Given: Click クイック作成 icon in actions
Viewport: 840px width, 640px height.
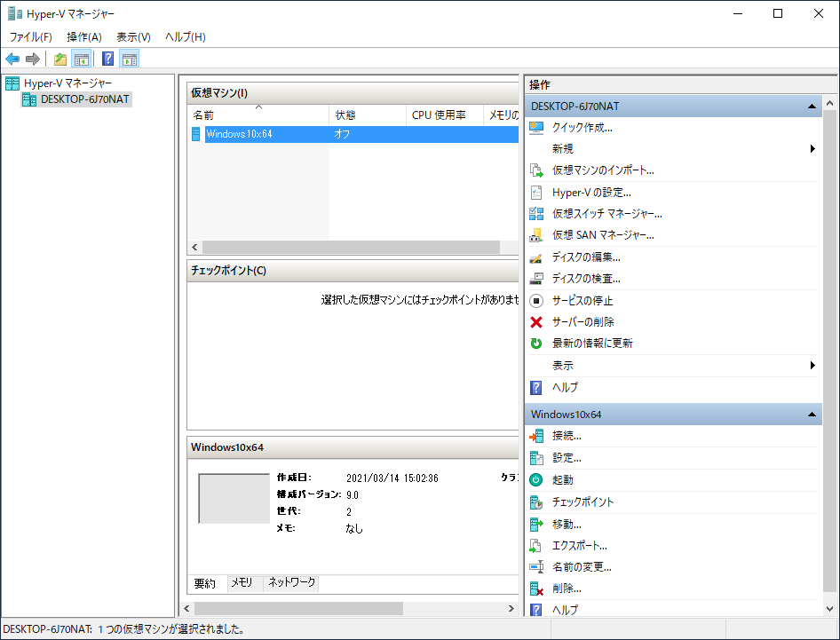Looking at the screenshot, I should (x=536, y=128).
